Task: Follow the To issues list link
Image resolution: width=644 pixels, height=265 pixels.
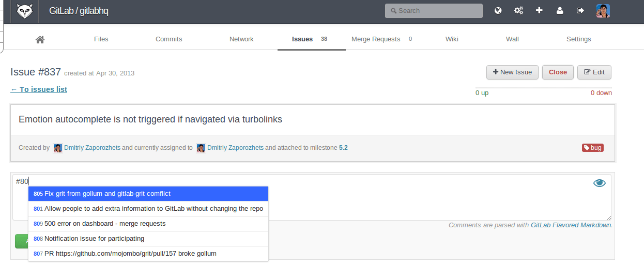Action: (x=39, y=89)
